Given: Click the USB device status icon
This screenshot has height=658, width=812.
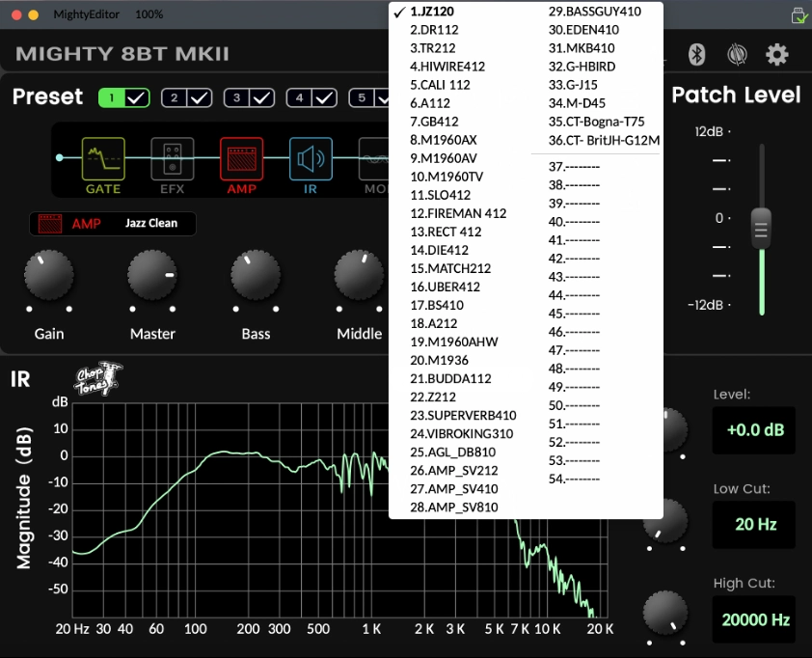Looking at the screenshot, I should point(798,14).
